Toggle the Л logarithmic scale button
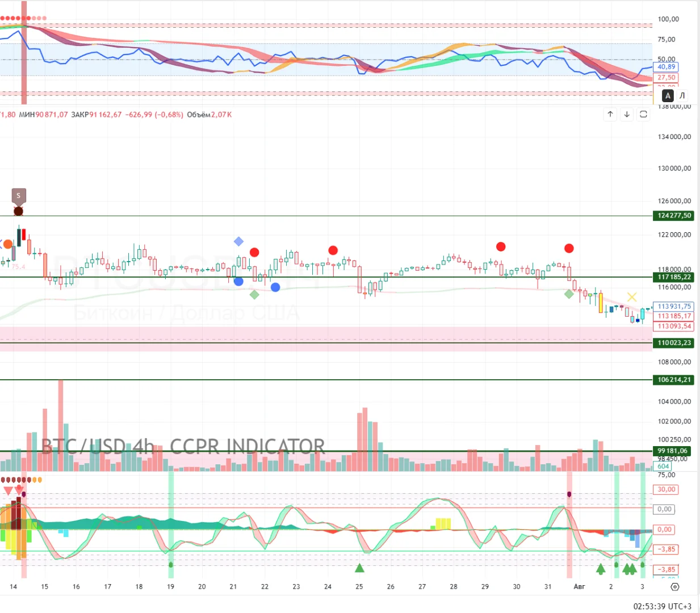Viewport: 700px width, 613px height. (x=682, y=95)
